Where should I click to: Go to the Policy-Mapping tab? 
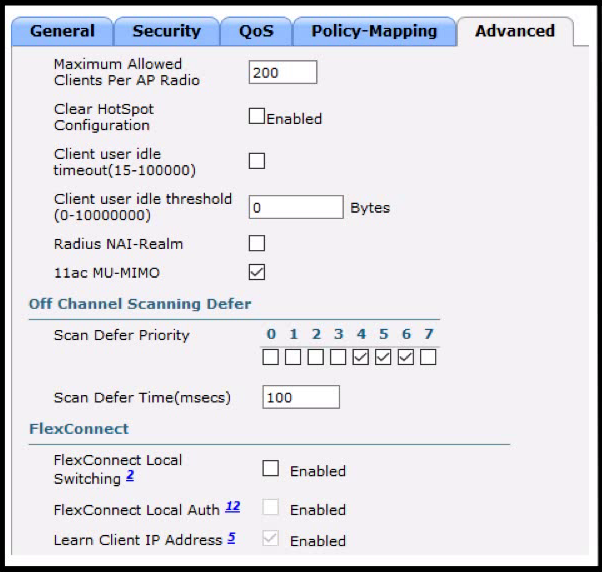tap(374, 31)
